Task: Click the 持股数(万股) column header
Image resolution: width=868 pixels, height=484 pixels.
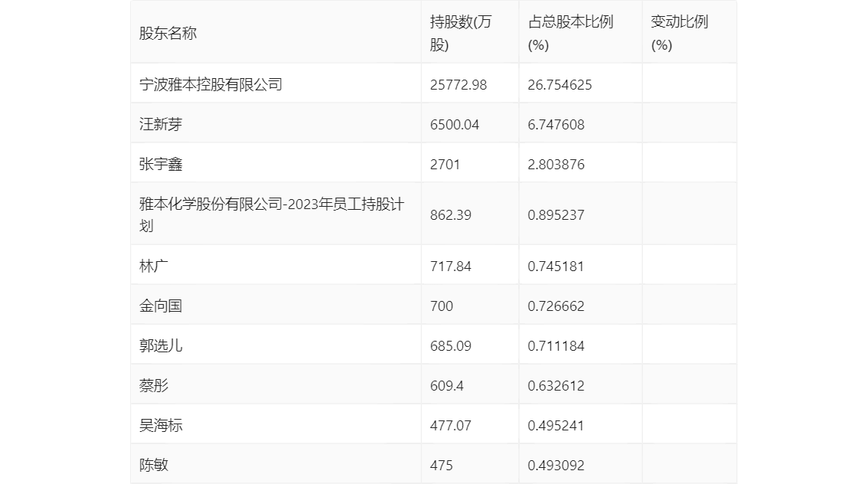Action: [x=461, y=33]
